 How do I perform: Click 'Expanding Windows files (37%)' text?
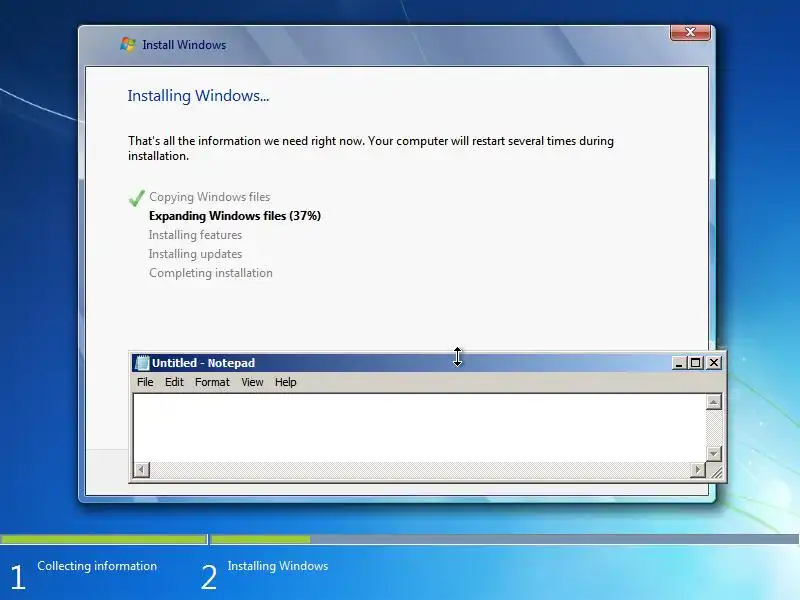click(x=235, y=216)
